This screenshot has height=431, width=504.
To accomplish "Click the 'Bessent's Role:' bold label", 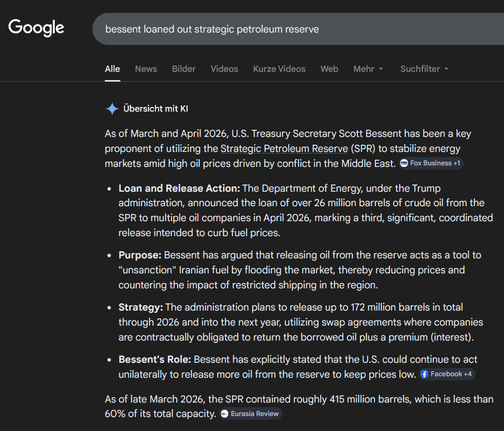I will tap(154, 359).
